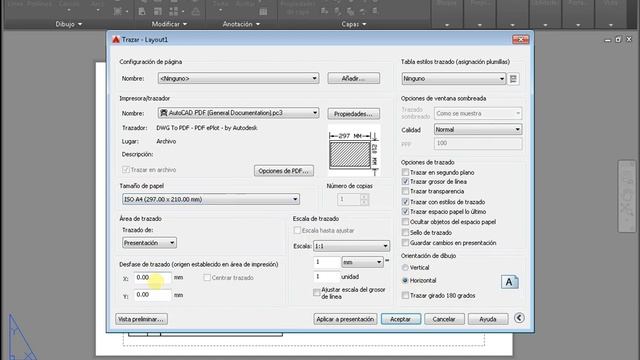Image resolution: width=640 pixels, height=360 pixels.
Task: Click the Añadir... button
Action: coord(353,78)
